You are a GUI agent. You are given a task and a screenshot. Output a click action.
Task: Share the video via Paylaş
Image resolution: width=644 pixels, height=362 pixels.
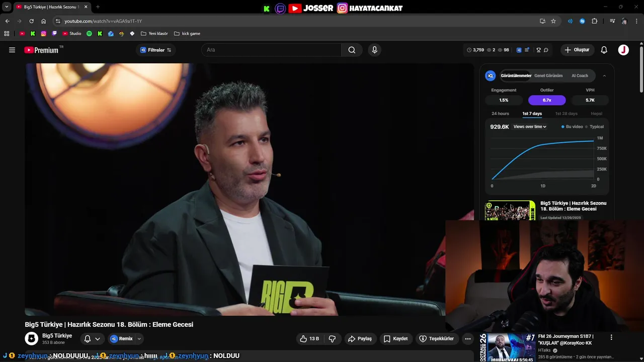[360, 339]
